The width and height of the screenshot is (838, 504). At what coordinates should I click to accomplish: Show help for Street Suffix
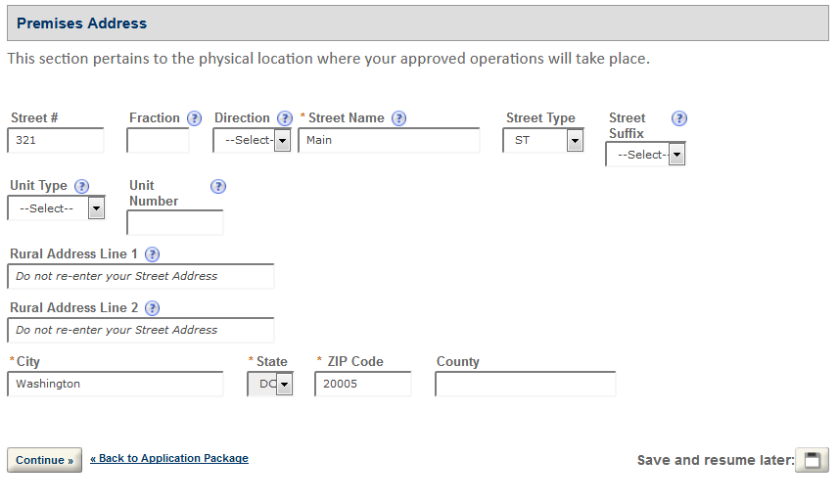click(679, 118)
